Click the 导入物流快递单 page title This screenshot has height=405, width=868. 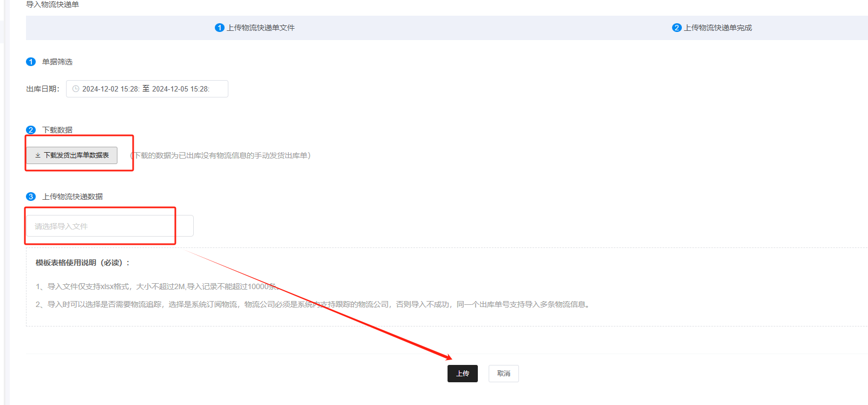pos(52,4)
